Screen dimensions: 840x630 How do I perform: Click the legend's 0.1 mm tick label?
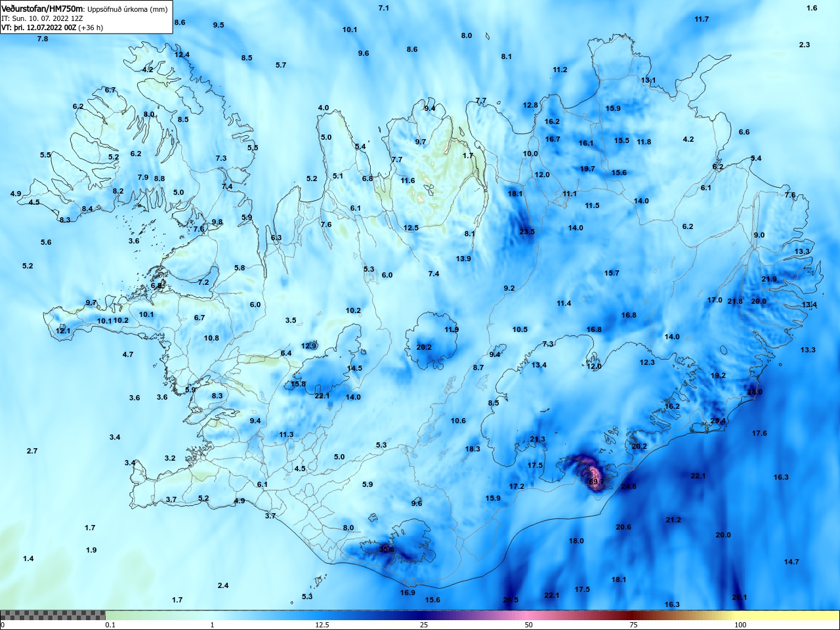click(110, 625)
